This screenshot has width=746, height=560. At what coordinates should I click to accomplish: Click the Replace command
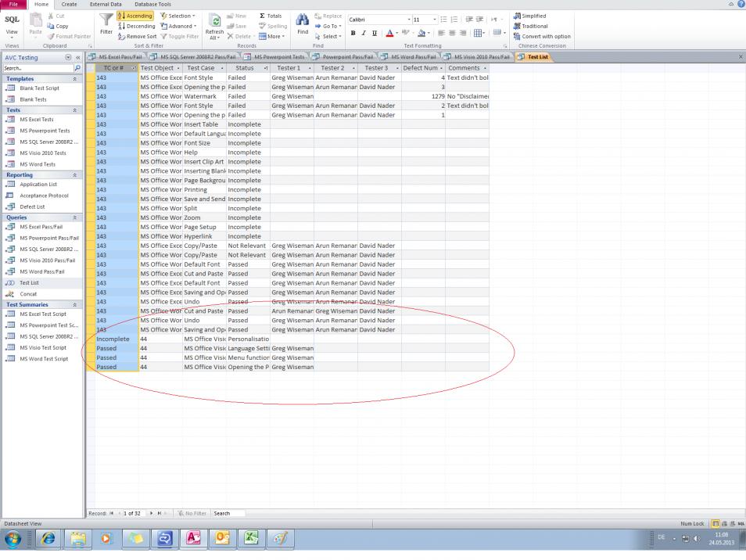coord(328,16)
